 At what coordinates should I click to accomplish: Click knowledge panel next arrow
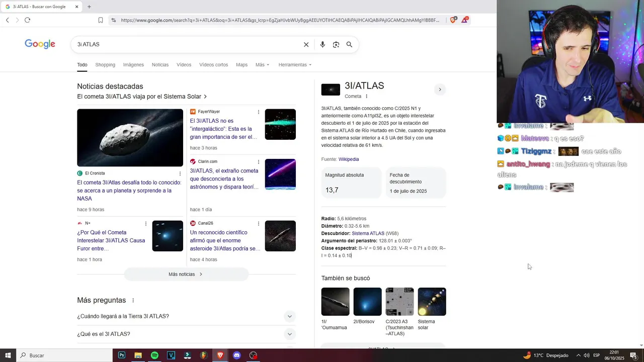click(440, 89)
